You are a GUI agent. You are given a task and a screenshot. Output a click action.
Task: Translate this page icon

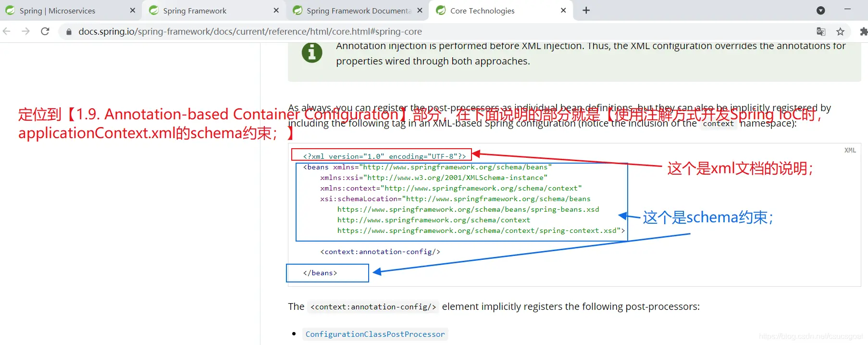coord(821,32)
